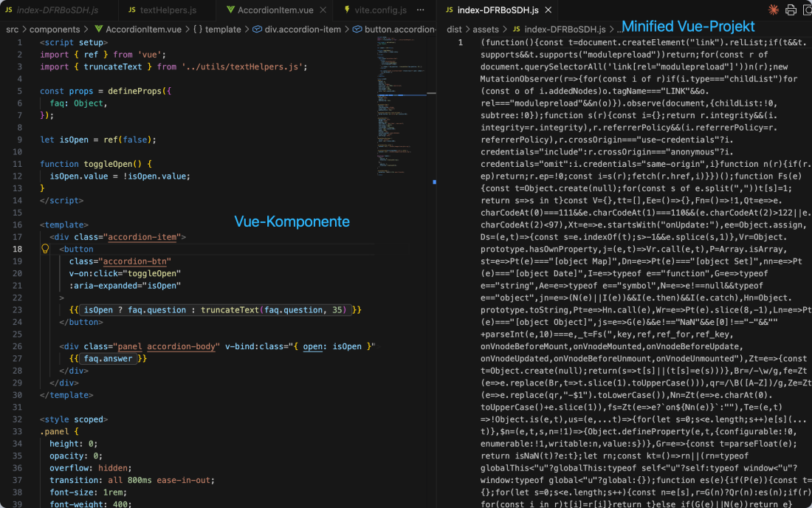Viewport: 812px width, 508px height.
Task: Place cursor on "<script setup>" line
Action: pyautogui.click(x=74, y=43)
